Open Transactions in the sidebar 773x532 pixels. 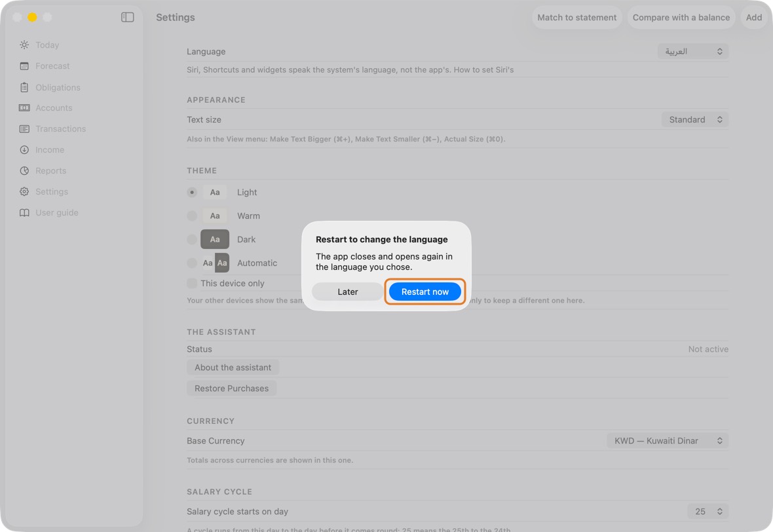(61, 128)
